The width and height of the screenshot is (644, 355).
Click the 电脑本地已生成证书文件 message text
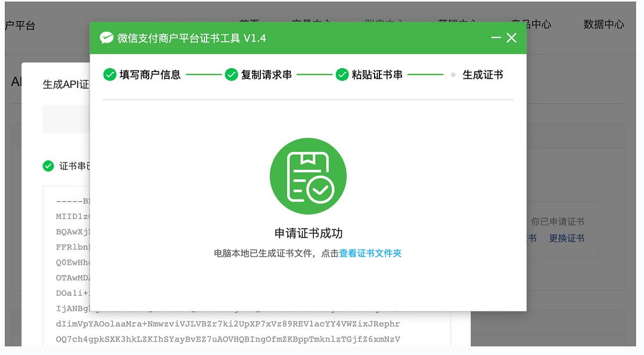click(264, 253)
